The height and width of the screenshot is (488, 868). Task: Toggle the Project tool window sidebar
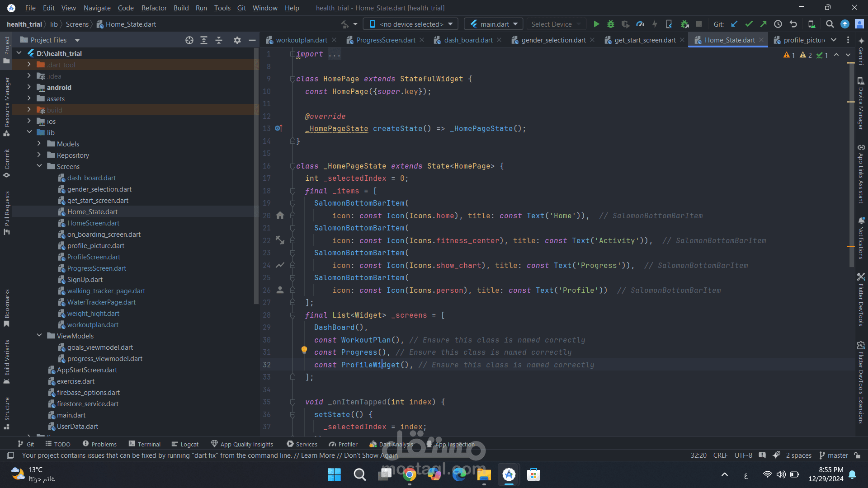coord(6,50)
